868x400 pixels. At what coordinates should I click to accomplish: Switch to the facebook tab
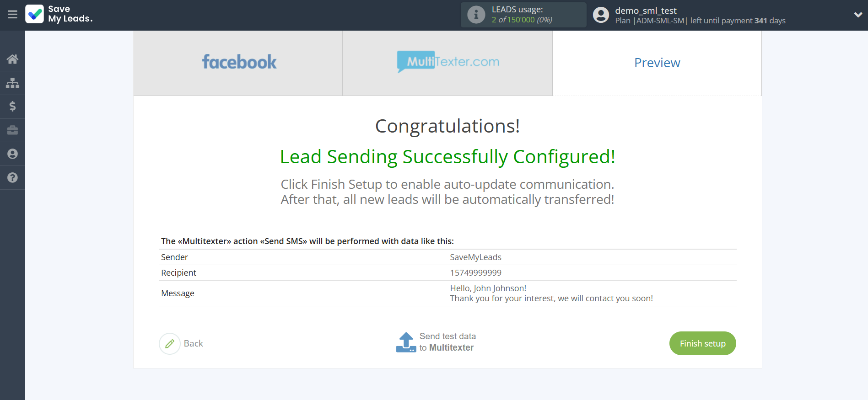tap(238, 63)
